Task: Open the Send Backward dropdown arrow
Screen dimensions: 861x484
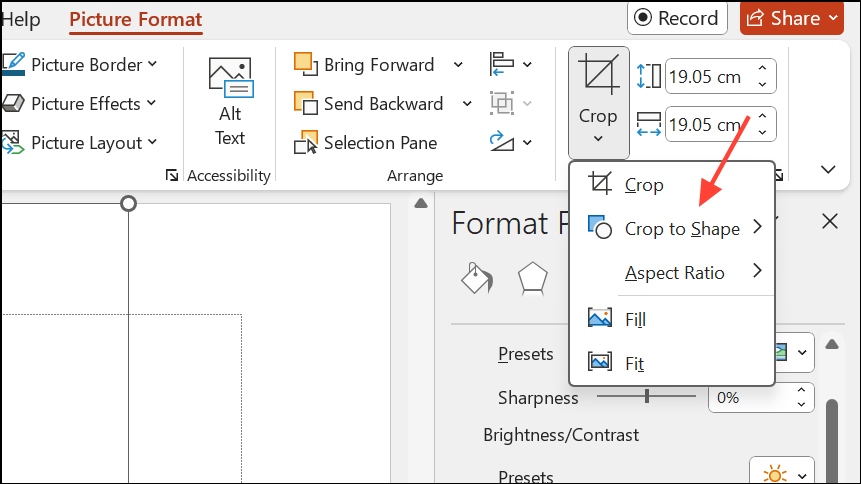Action: click(467, 103)
